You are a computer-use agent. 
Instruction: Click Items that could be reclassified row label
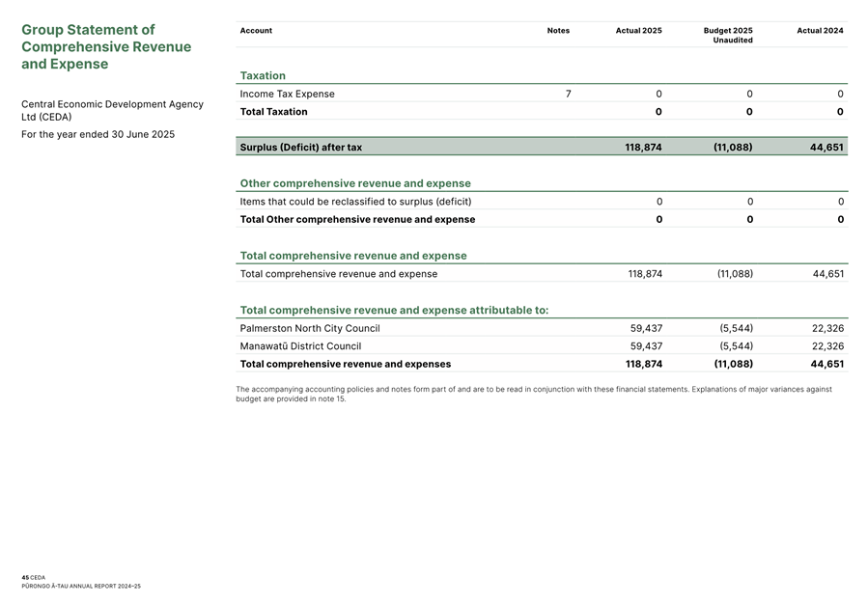pyautogui.click(x=355, y=202)
